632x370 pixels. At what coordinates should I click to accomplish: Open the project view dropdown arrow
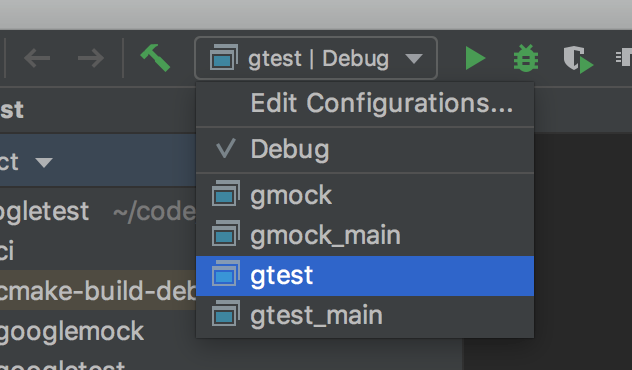44,162
